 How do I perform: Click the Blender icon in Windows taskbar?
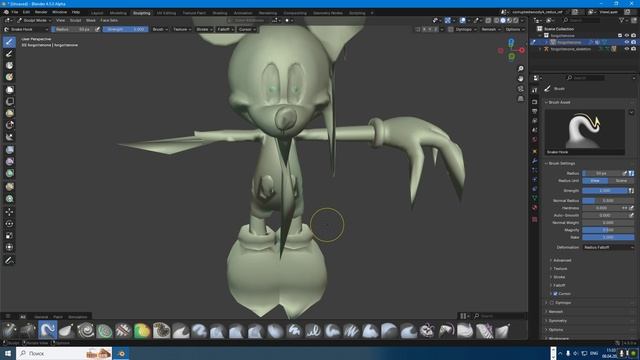(x=121, y=353)
